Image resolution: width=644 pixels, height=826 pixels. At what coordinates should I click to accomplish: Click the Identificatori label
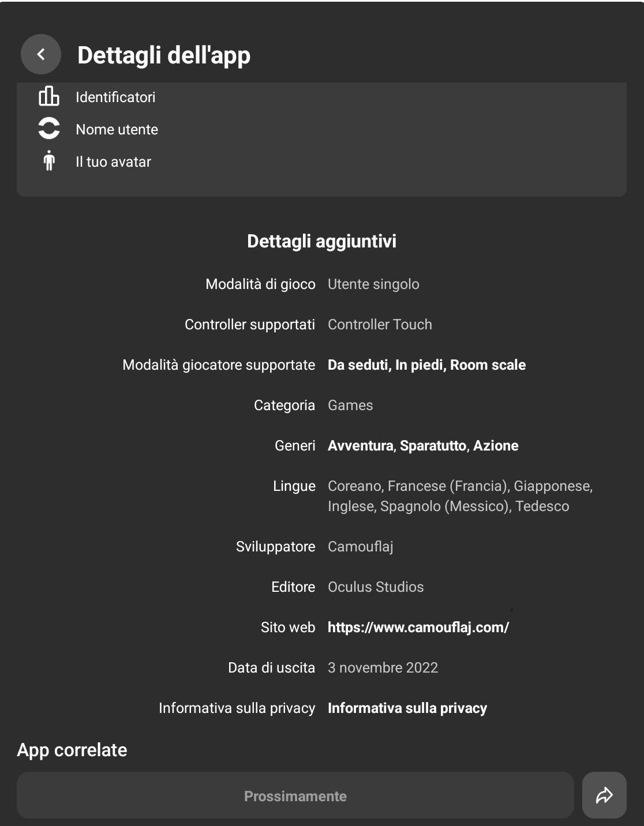[x=115, y=97]
